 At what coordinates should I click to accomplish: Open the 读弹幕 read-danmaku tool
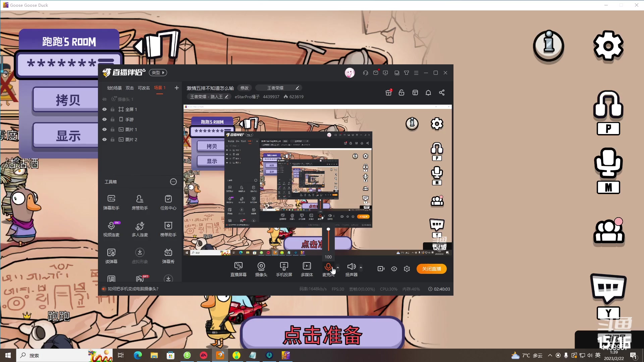(x=111, y=256)
